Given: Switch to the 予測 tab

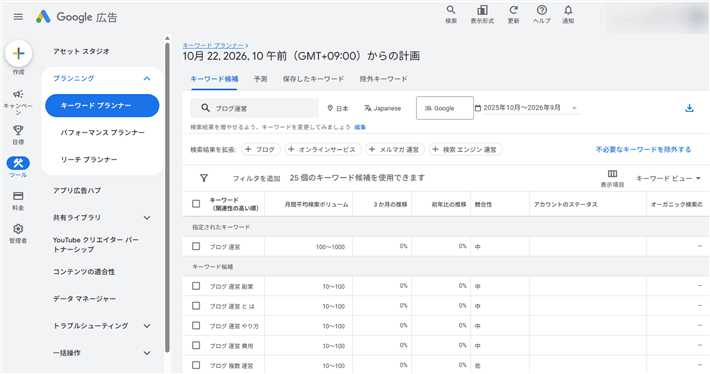Looking at the screenshot, I should [260, 79].
